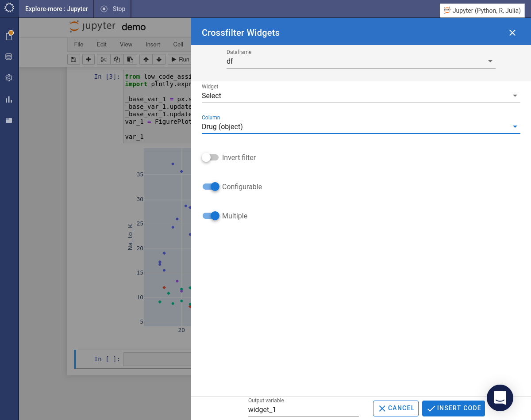Click the empty In [ ] code cell
The height and width of the screenshot is (420, 531).
[157, 359]
